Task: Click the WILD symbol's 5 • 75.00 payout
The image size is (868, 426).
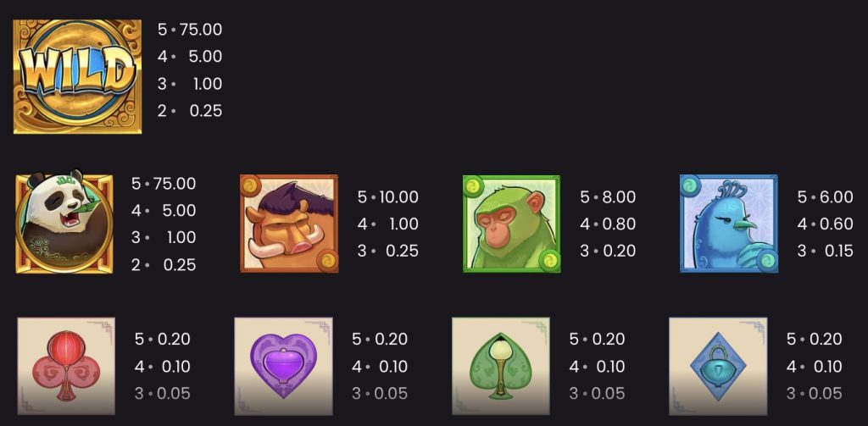Action: point(190,30)
